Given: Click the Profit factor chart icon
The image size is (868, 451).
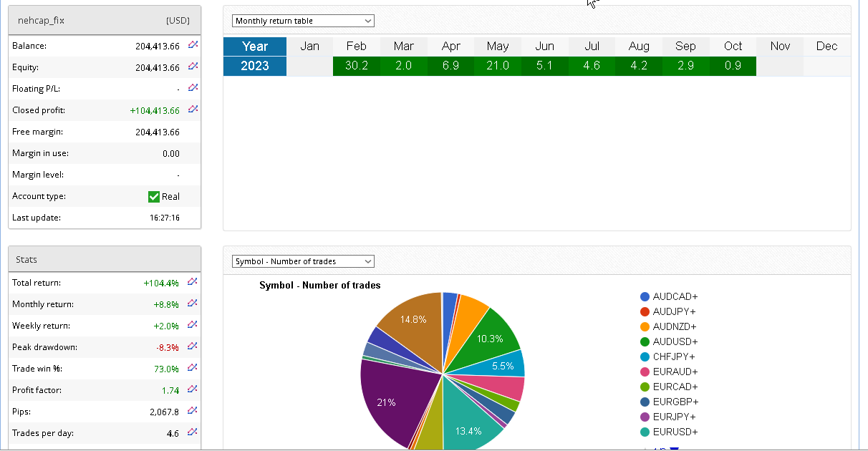Looking at the screenshot, I should pyautogui.click(x=192, y=389).
